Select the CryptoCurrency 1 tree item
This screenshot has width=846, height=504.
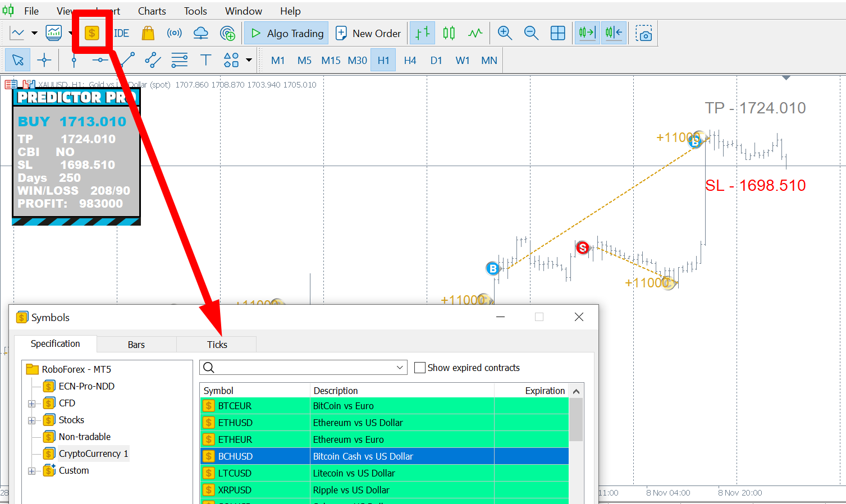point(93,453)
